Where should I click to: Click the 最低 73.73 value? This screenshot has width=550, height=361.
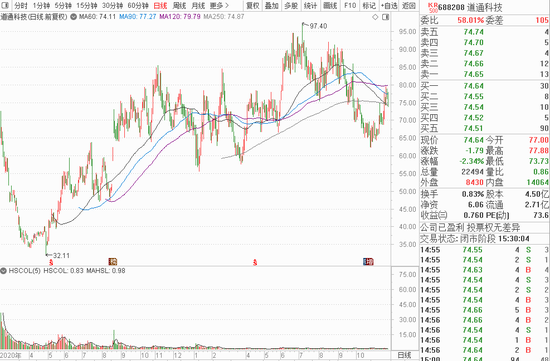tap(538, 161)
